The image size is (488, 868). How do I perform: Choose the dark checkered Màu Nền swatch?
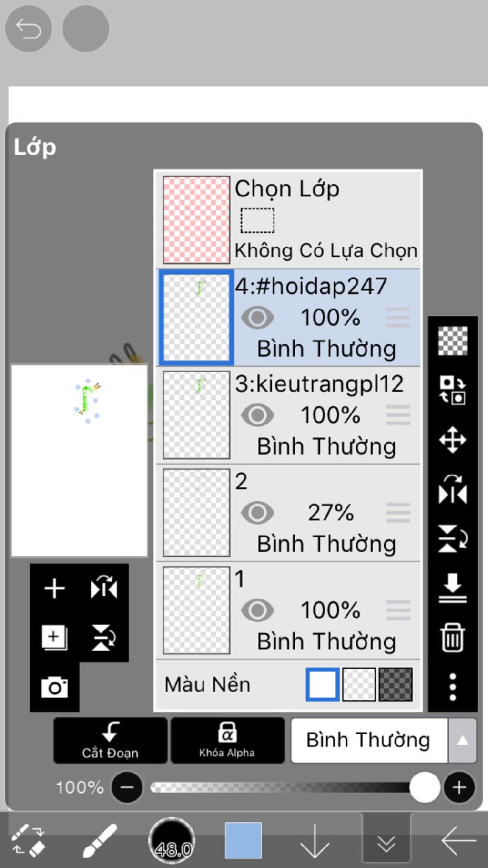395,684
